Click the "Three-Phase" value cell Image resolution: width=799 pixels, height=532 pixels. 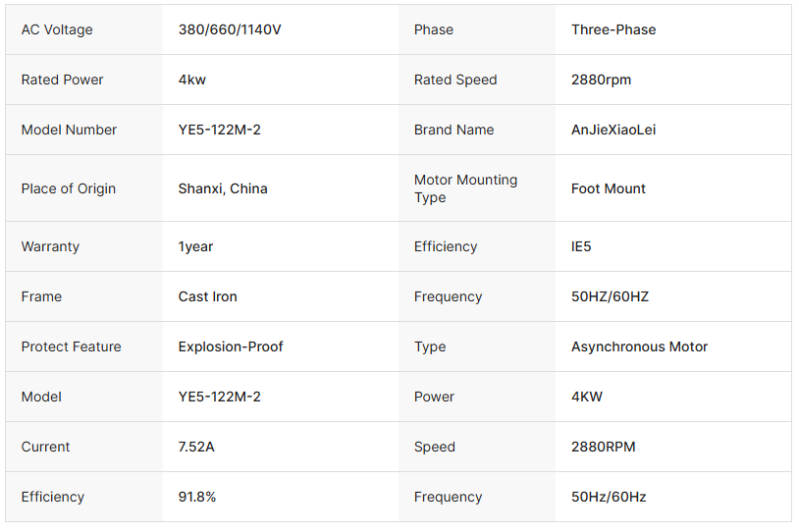pyautogui.click(x=613, y=29)
